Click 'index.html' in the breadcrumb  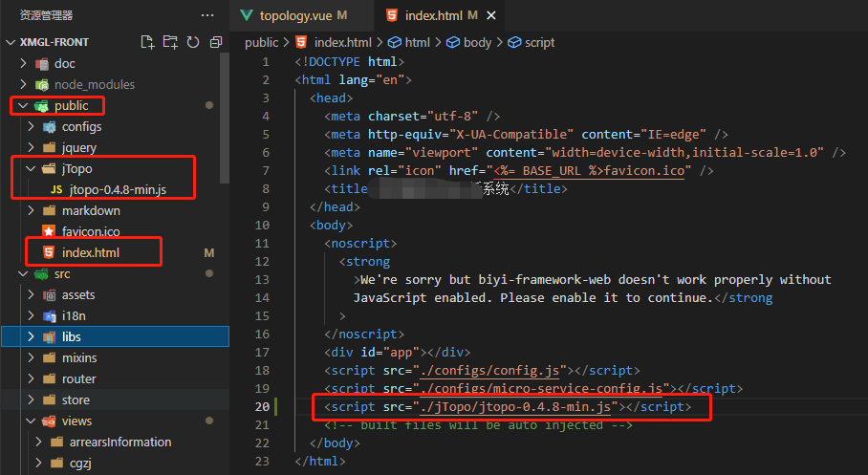click(x=342, y=43)
